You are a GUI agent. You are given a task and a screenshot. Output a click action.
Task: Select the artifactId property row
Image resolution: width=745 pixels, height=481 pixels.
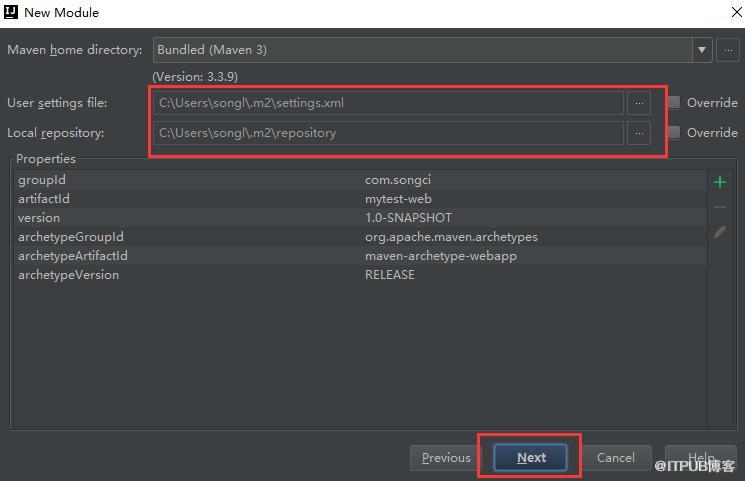tap(360, 199)
